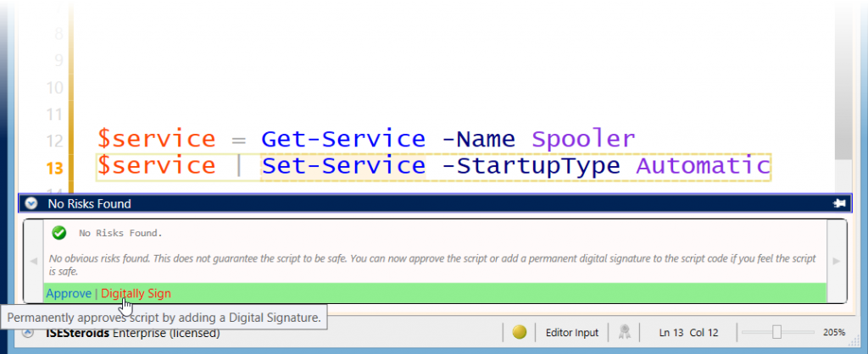Click the signature certificate ribbon icon
868x354 pixels.
[x=623, y=333]
